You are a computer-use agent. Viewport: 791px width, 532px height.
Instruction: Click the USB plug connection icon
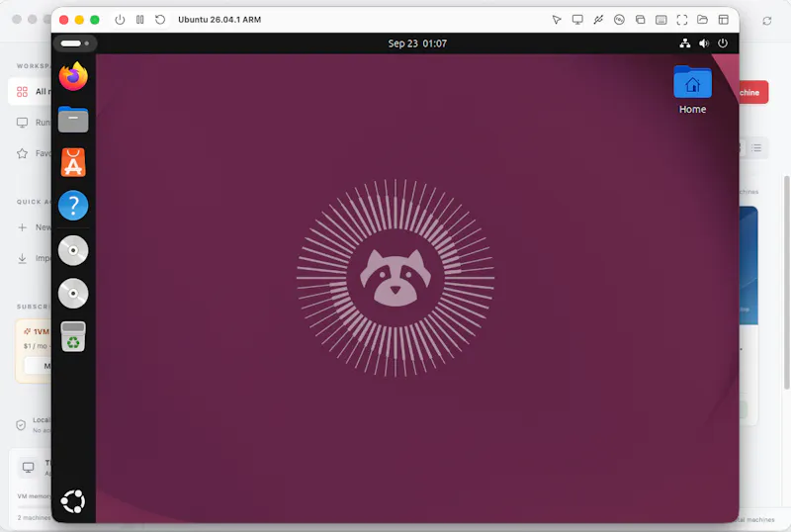[598, 20]
